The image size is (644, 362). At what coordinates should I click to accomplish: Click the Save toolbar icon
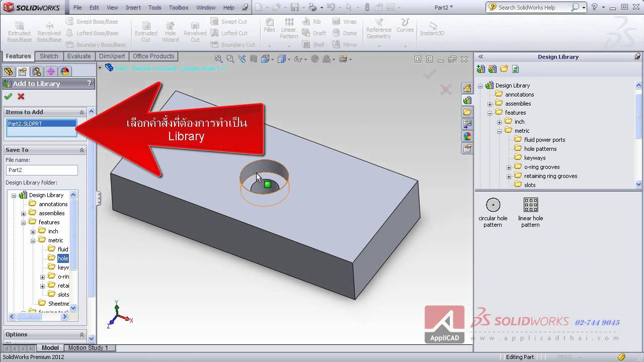[x=295, y=7]
